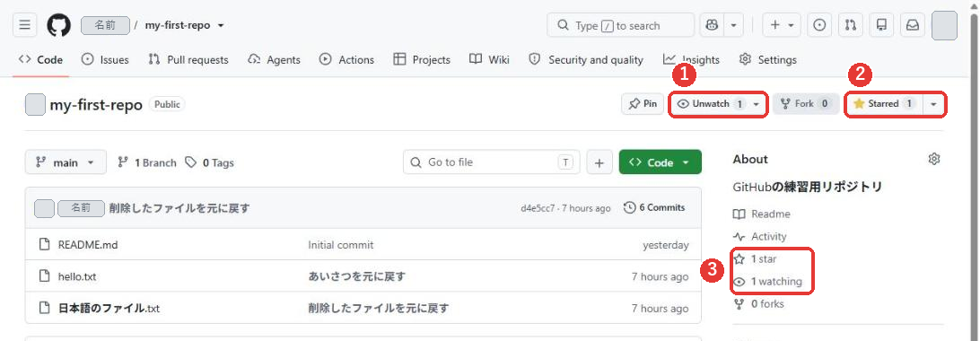Click the my-first-repo title heading
The height and width of the screenshot is (341, 980).
pyautogui.click(x=96, y=104)
